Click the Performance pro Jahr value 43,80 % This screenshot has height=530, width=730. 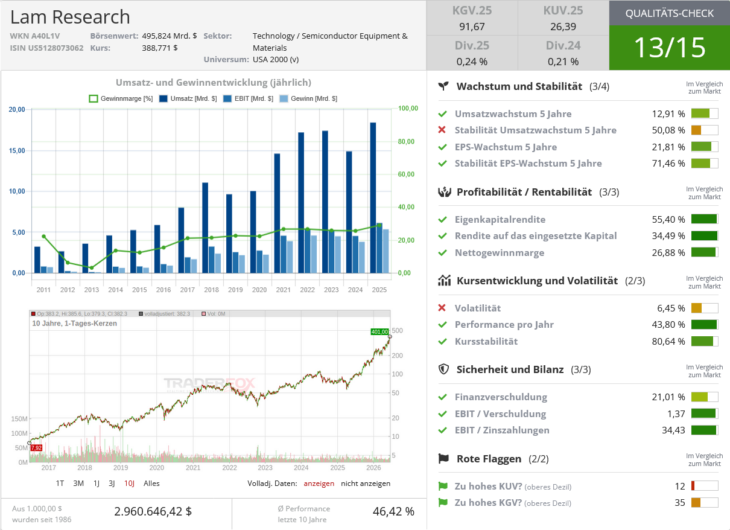tap(668, 325)
